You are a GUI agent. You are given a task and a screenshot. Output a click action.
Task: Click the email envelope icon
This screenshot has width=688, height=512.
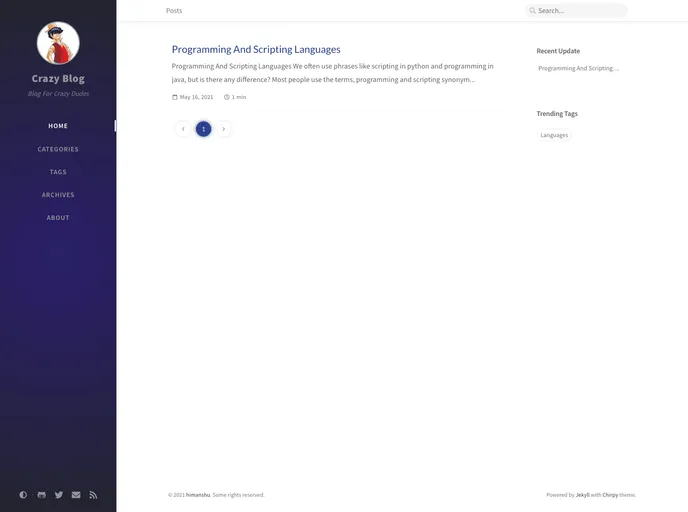76,494
